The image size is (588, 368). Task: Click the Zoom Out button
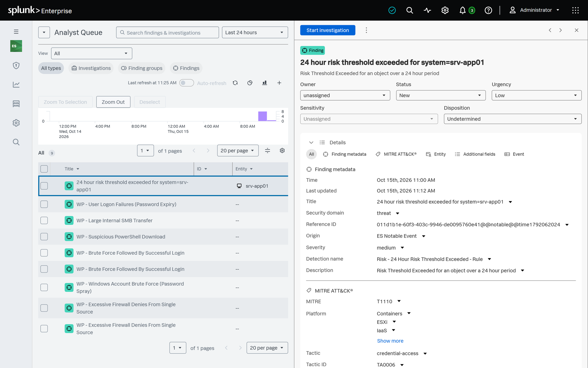click(x=113, y=102)
